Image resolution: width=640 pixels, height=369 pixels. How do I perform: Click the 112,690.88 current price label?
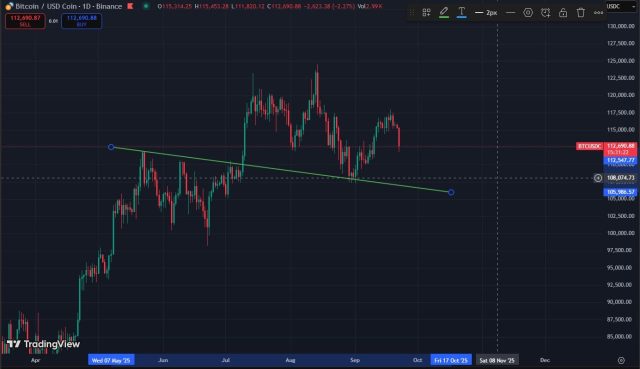pos(620,146)
